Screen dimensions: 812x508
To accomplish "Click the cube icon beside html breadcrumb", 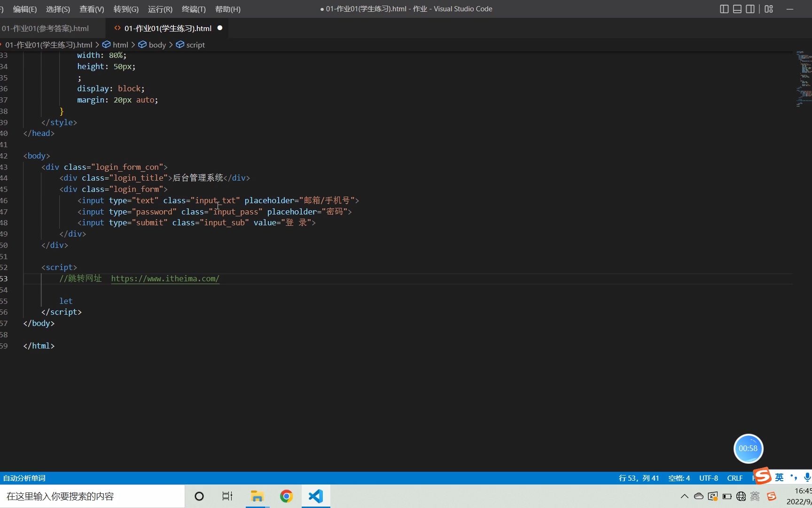I will [x=107, y=45].
